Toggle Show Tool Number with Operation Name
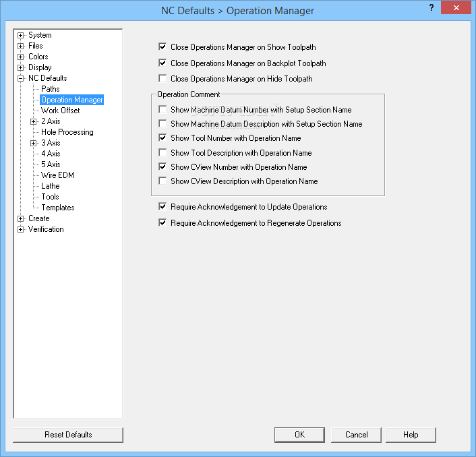476x457 pixels. click(x=162, y=138)
